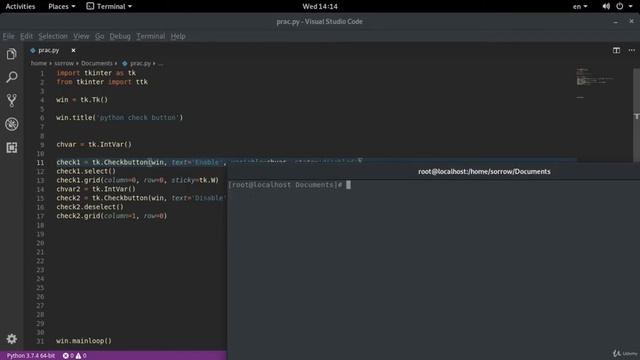Click the 'chvar2 = tk.IntVar()' line
The height and width of the screenshot is (360, 640).
(96, 189)
